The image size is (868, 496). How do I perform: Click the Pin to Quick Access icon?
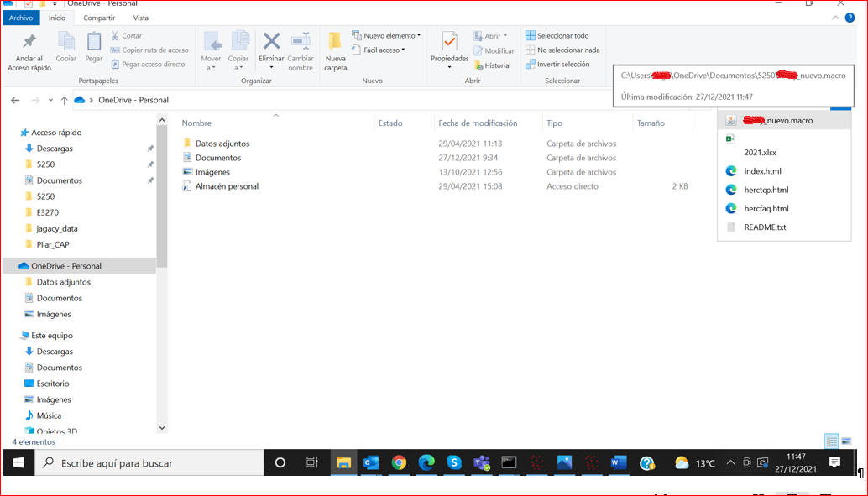29,42
